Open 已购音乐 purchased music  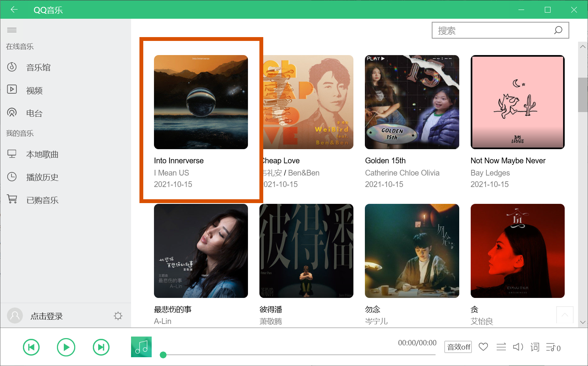42,200
